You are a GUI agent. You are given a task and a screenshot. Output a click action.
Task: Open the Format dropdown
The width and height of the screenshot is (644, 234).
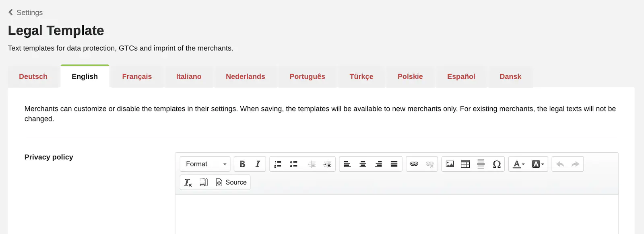click(x=205, y=164)
